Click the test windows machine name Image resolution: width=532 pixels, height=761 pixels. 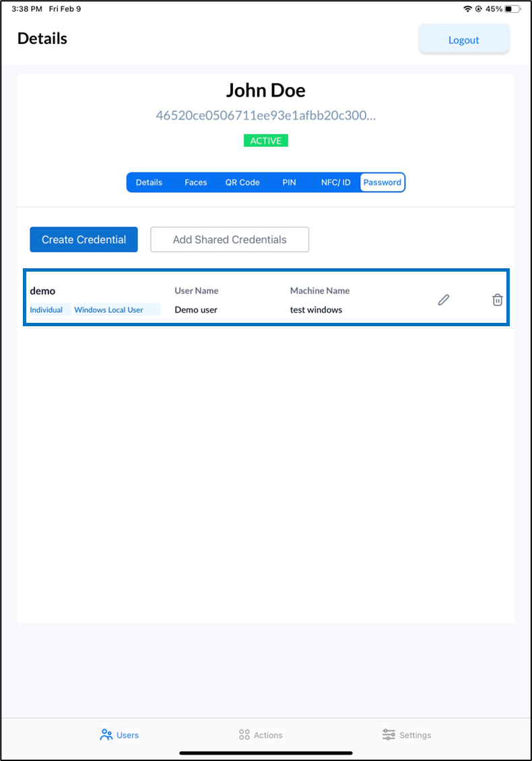coord(317,309)
